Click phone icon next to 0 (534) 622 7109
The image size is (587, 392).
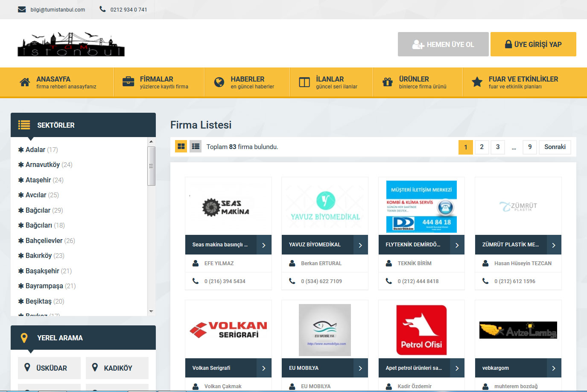point(292,281)
